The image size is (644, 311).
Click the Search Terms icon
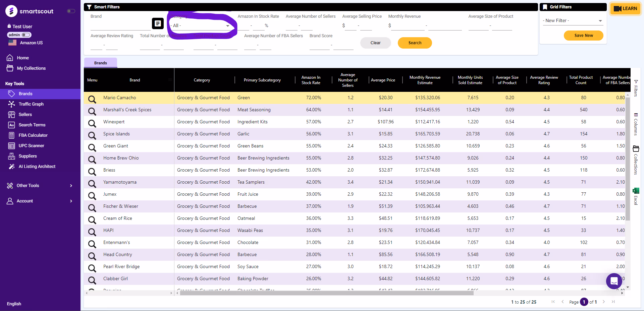point(12,125)
